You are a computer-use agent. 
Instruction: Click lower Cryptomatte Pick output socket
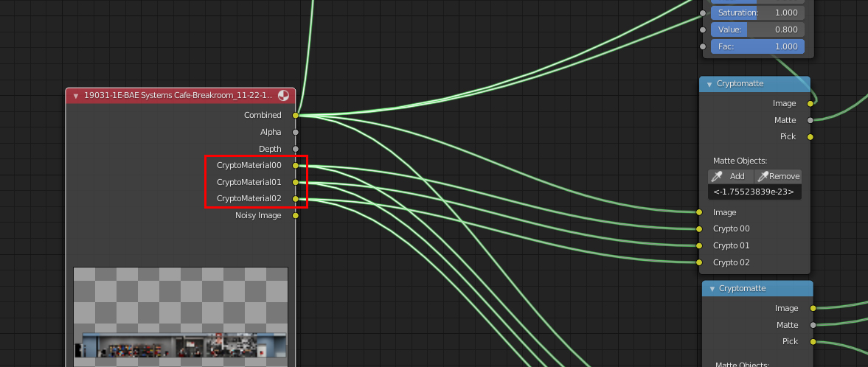pos(813,341)
